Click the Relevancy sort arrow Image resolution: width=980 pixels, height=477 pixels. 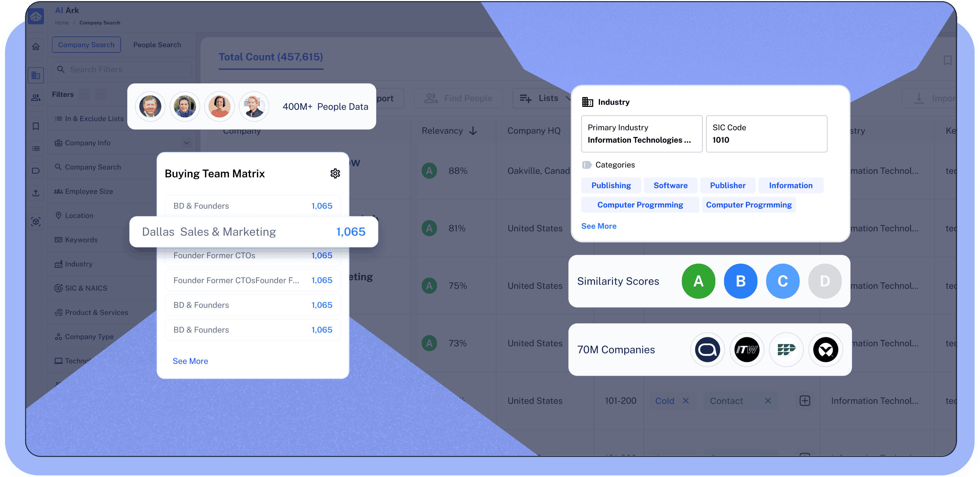click(473, 131)
